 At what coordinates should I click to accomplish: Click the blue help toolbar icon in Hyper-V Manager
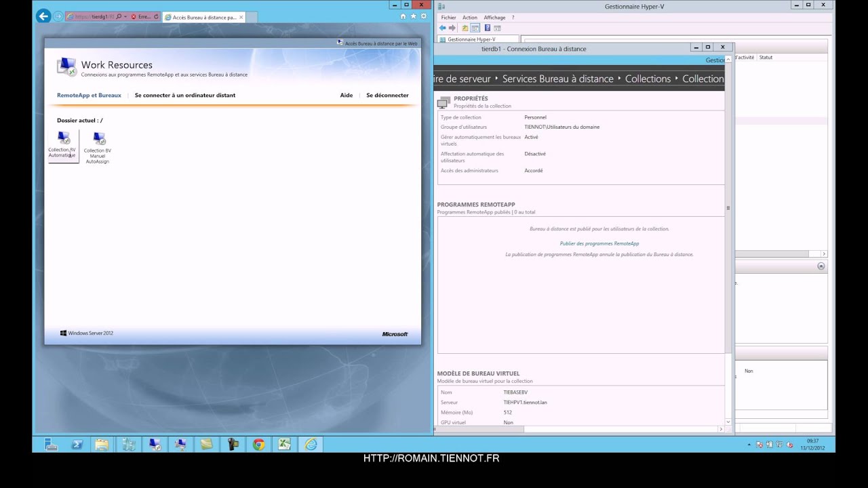pos(487,28)
